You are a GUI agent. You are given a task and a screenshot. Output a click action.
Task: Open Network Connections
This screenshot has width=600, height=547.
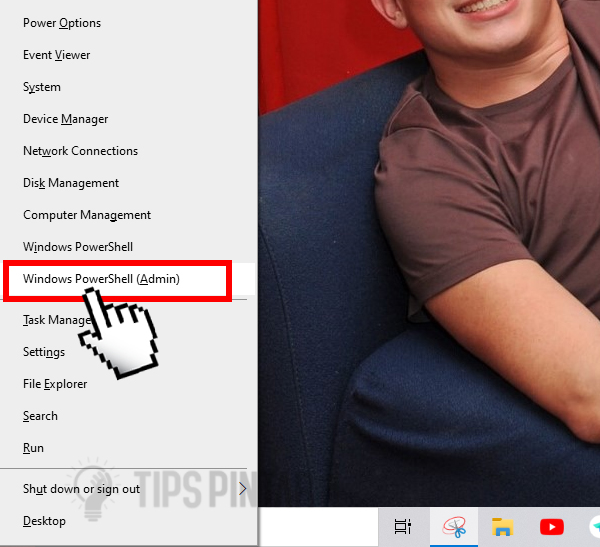click(x=128, y=151)
